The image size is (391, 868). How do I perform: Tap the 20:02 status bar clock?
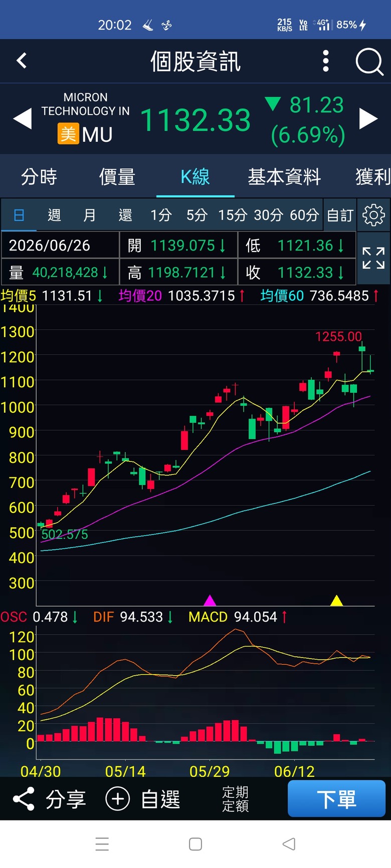115,25
